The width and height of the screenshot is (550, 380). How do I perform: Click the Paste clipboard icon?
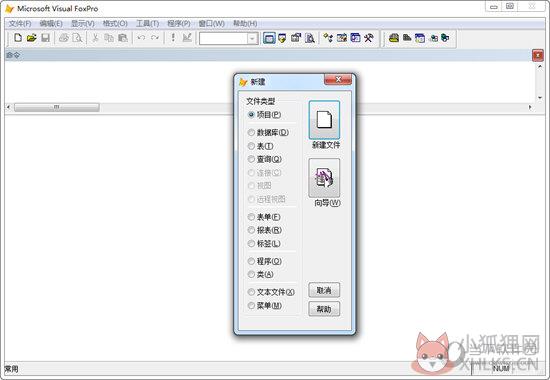[122, 38]
